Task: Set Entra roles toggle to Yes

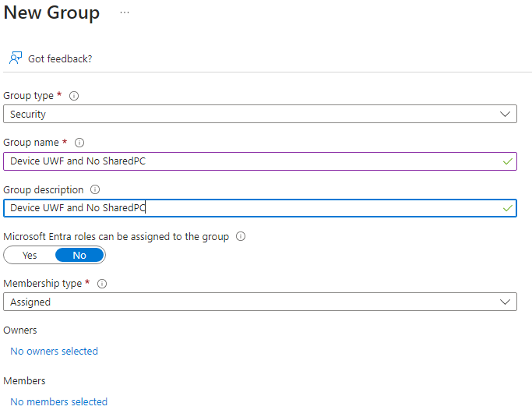Action: coord(30,256)
